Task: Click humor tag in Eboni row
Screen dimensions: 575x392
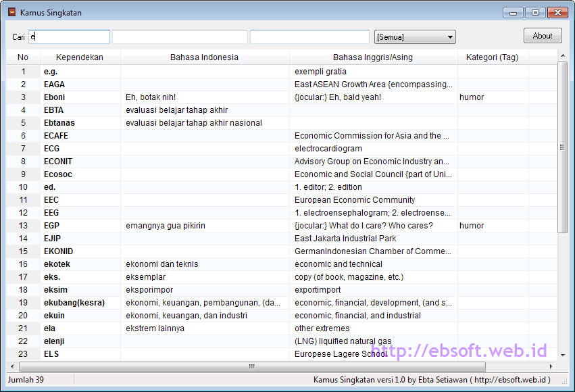Action: [x=472, y=97]
